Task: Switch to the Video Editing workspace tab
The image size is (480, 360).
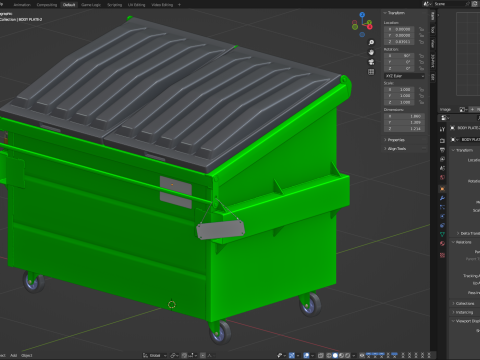Action: point(162,5)
